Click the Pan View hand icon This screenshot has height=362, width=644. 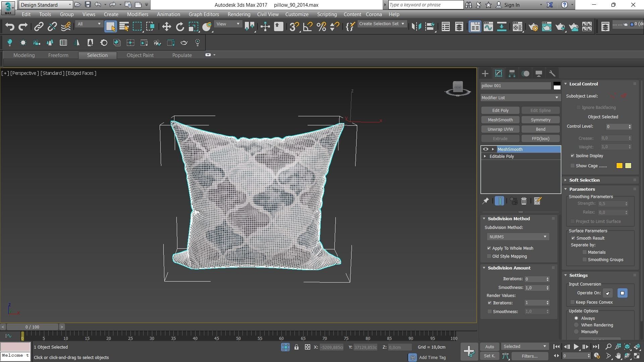pyautogui.click(x=618, y=356)
